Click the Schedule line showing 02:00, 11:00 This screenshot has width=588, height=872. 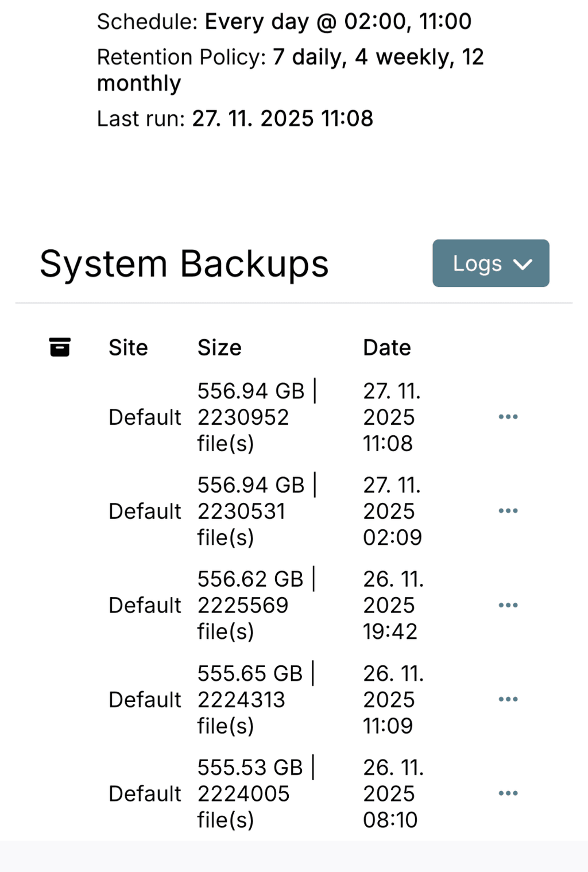(x=284, y=22)
